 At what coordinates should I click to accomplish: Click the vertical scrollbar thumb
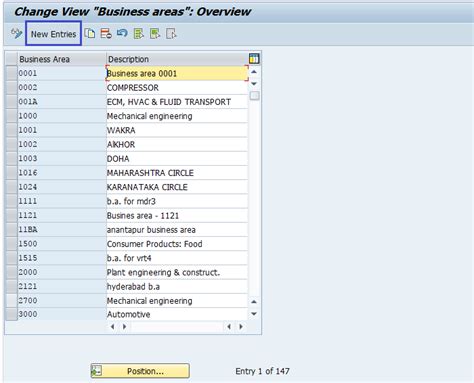click(x=254, y=96)
